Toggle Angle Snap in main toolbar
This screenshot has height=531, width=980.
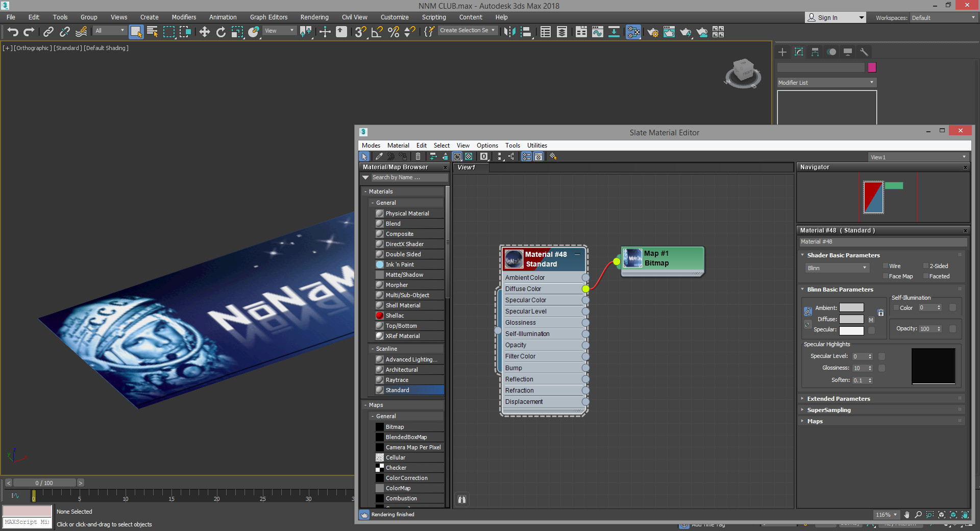(x=377, y=32)
